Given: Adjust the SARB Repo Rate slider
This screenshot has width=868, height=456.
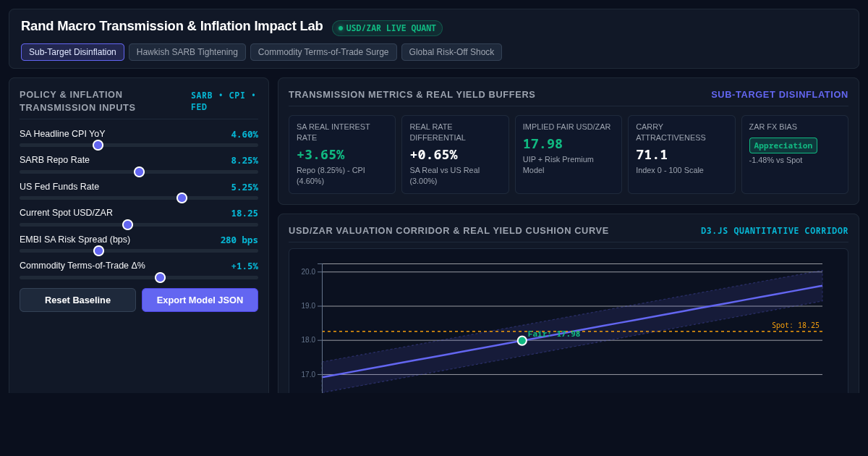Looking at the screenshot, I should (139, 172).
